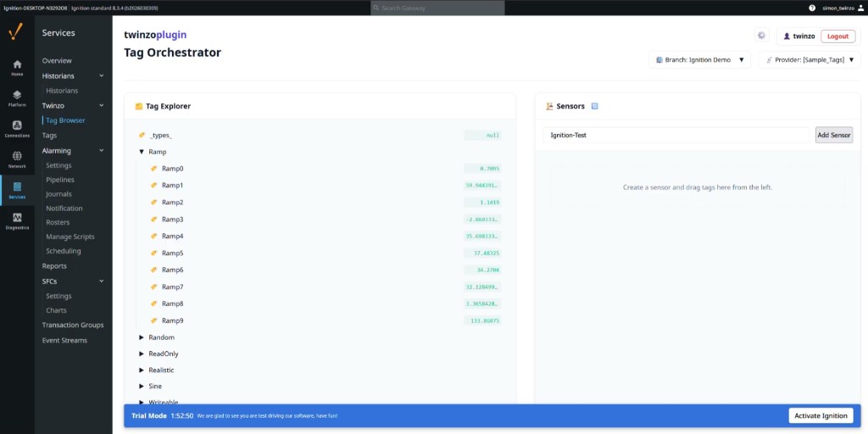
Task: Expand the Sine folder
Action: click(x=142, y=387)
